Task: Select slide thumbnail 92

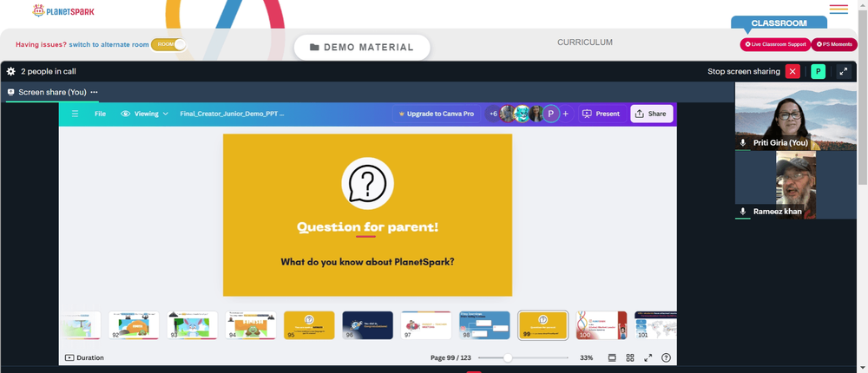Action: pyautogui.click(x=134, y=325)
